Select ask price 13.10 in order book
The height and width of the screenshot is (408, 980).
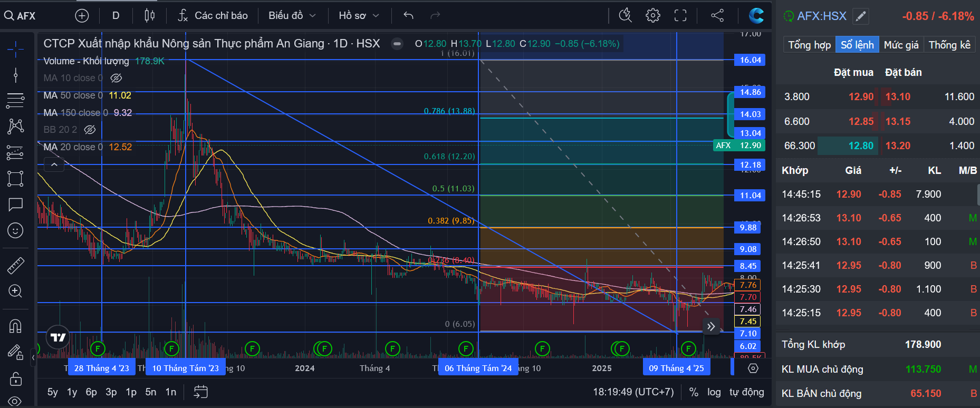click(x=898, y=97)
